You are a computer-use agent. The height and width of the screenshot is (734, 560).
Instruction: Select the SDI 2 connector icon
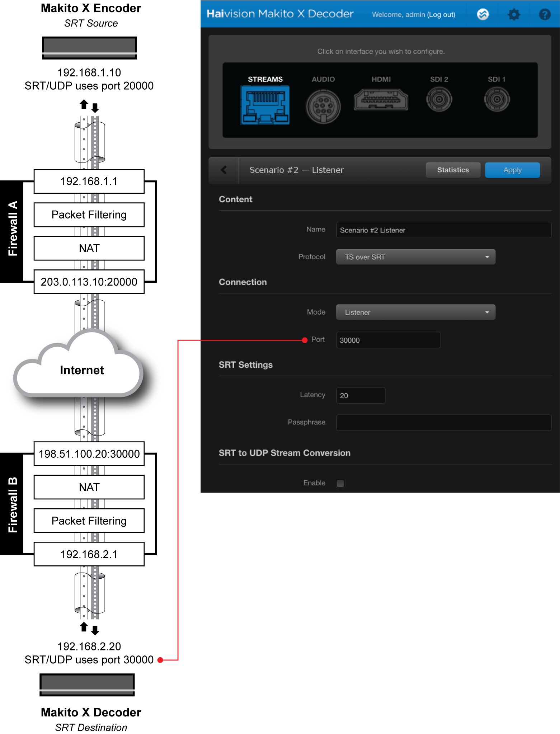(439, 99)
